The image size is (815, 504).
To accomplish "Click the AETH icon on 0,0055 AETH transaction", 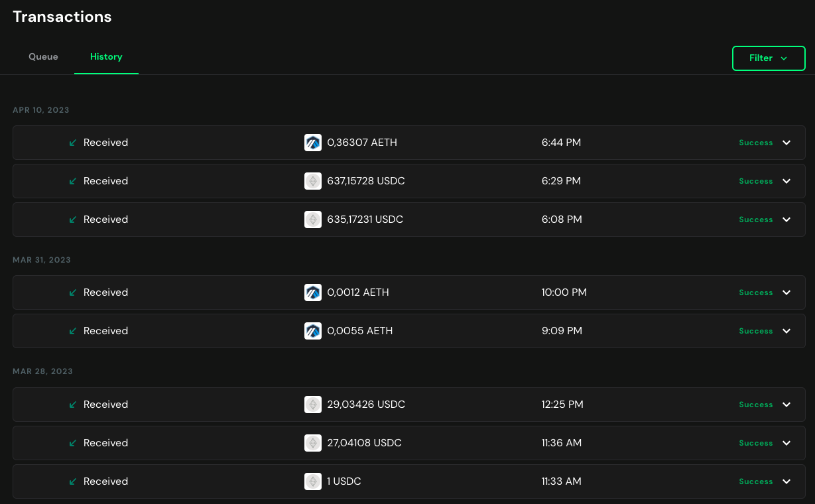I will coord(312,330).
